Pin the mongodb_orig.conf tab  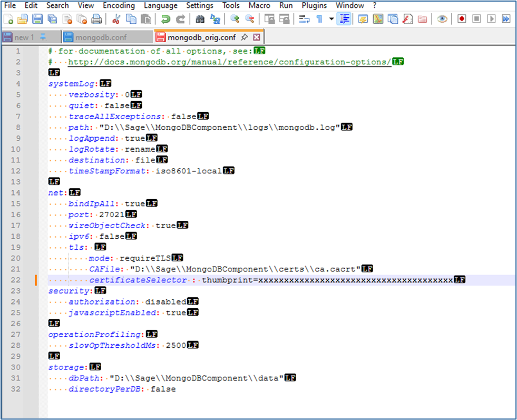click(x=245, y=37)
